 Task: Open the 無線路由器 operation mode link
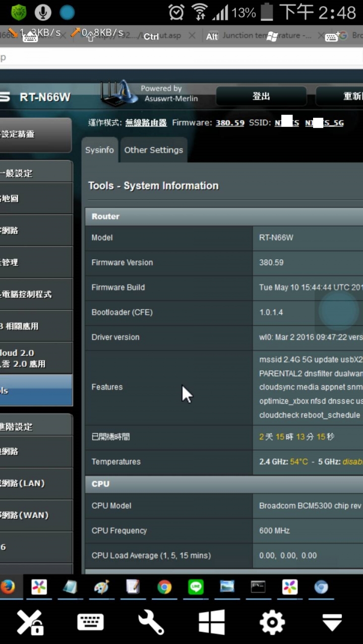click(x=146, y=122)
